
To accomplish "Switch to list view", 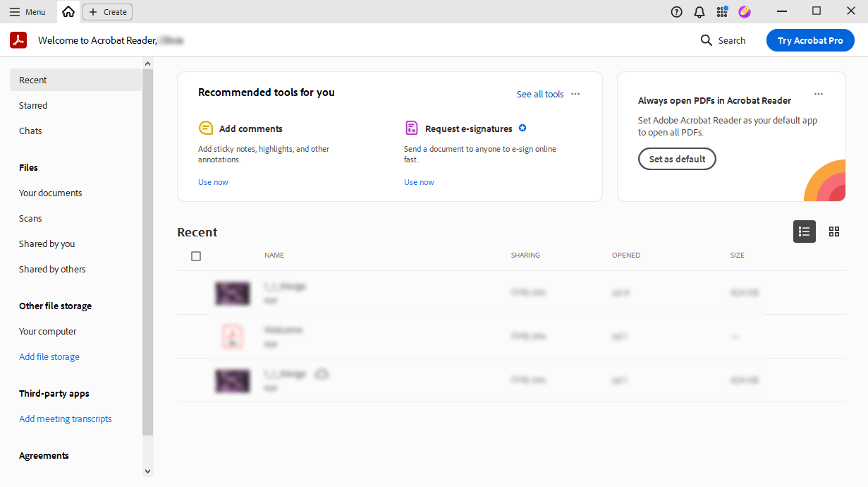I will 805,232.
